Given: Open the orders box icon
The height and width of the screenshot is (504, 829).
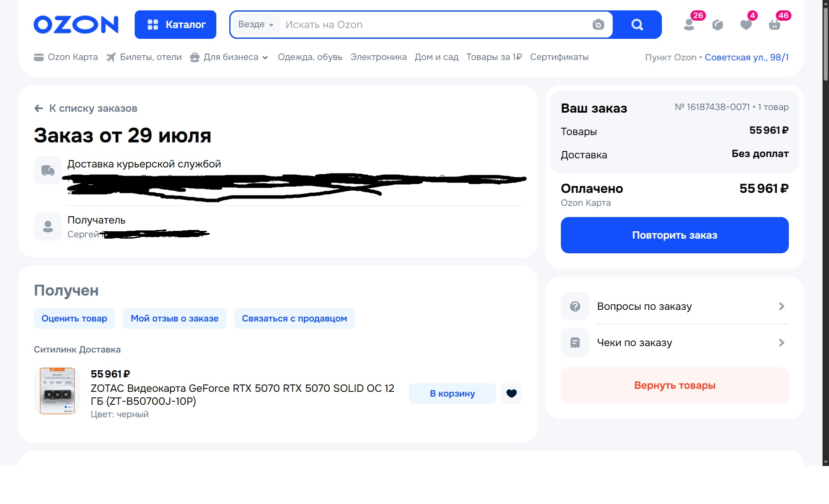Looking at the screenshot, I should coord(718,25).
